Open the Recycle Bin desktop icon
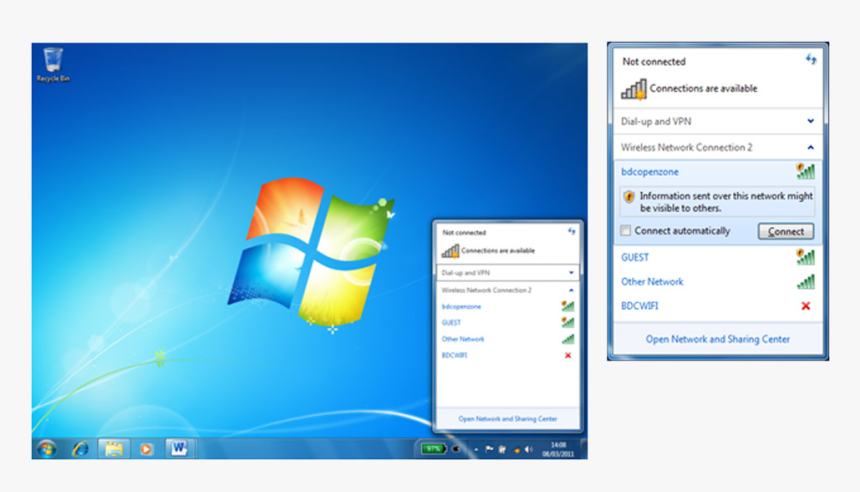Viewport: 860px width, 492px height. 53,64
